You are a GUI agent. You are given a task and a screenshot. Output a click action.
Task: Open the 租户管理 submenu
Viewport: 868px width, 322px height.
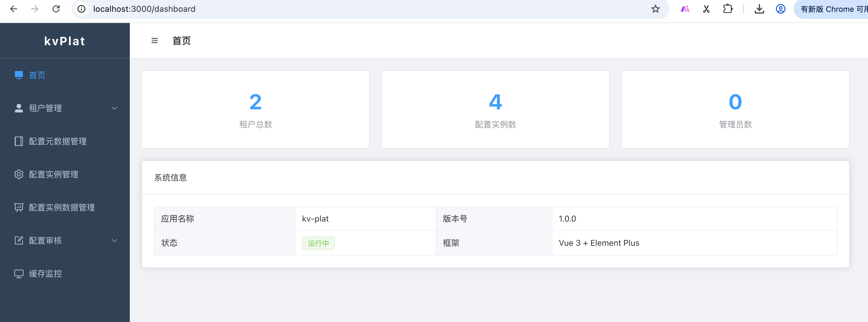[65, 108]
